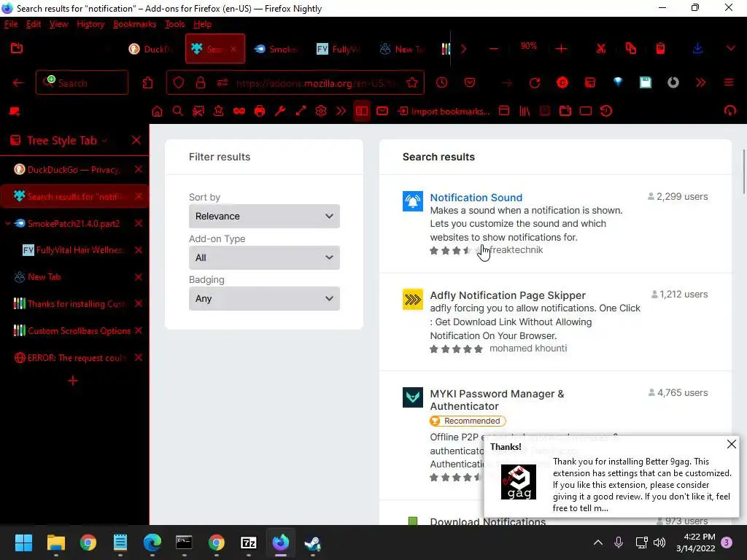Open the list all tabs dropdown chevron
747x560 pixels.
(x=731, y=48)
